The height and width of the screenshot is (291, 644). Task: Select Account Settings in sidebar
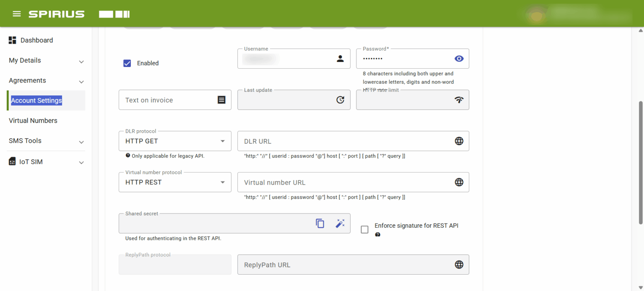[x=47, y=100]
